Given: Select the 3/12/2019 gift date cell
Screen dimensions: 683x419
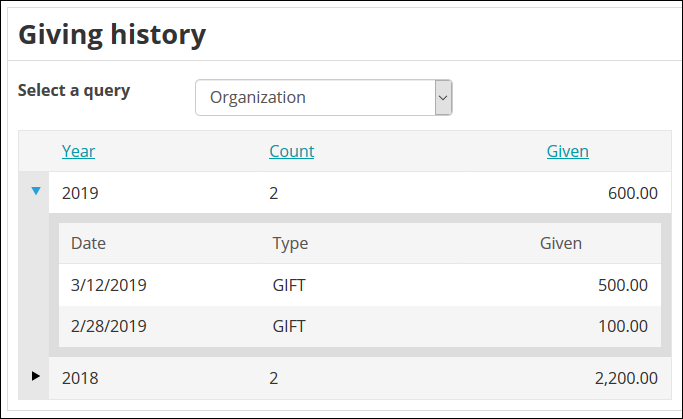Looking at the screenshot, I should (109, 285).
